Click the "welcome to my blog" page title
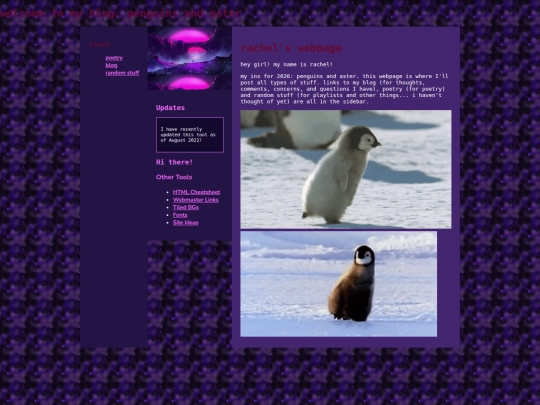The image size is (540, 405). tap(121, 14)
